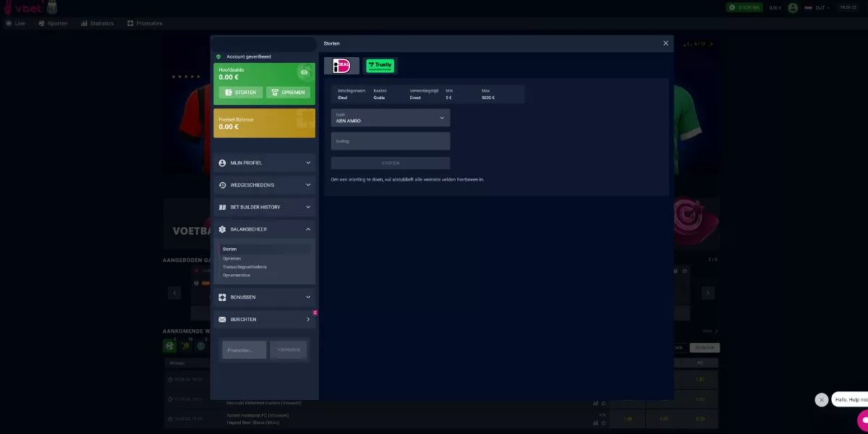Click statistics icon of Hapoel Beer Sheva match

[595, 422]
